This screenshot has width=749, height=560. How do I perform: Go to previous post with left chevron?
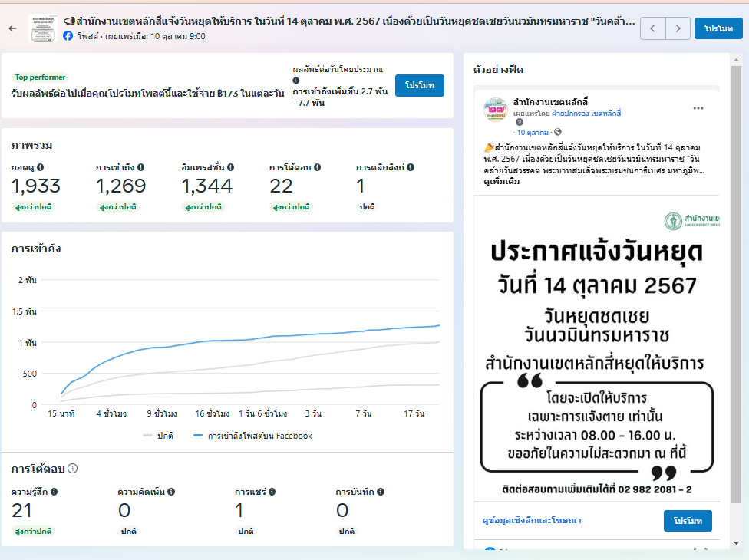(x=652, y=28)
